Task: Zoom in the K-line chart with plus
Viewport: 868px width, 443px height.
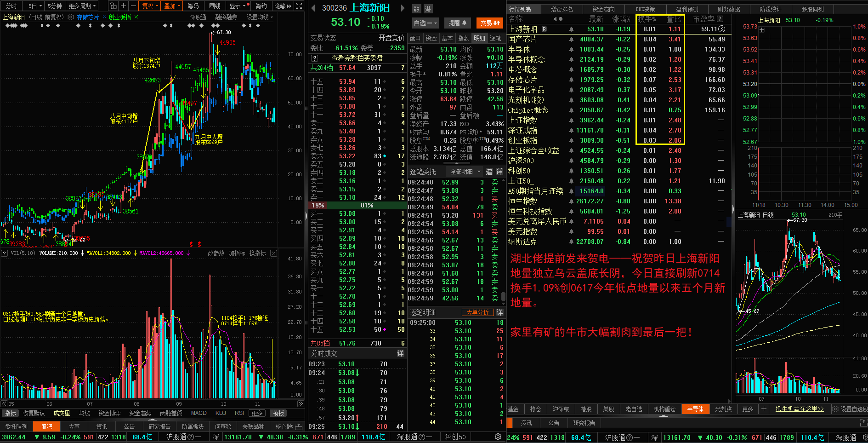Action: click(123, 6)
